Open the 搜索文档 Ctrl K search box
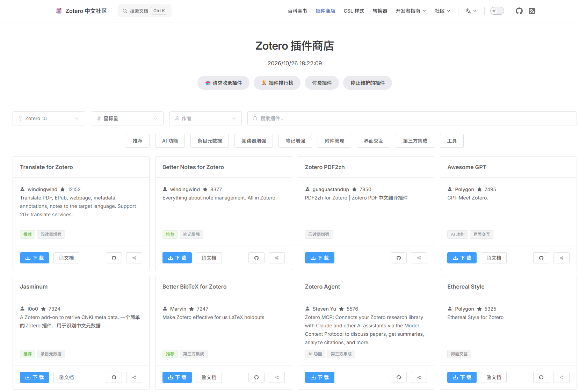 pos(145,11)
